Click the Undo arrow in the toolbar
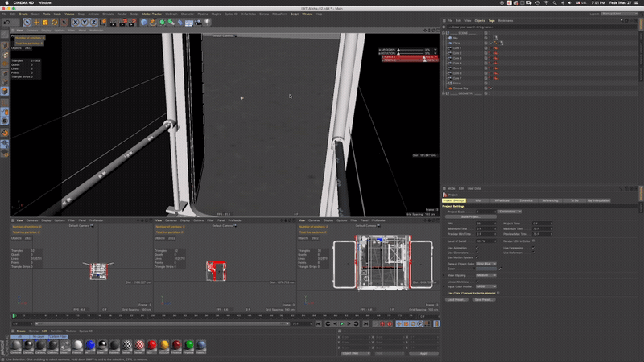Screen dimensions: 644x362 pyautogui.click(x=5, y=22)
